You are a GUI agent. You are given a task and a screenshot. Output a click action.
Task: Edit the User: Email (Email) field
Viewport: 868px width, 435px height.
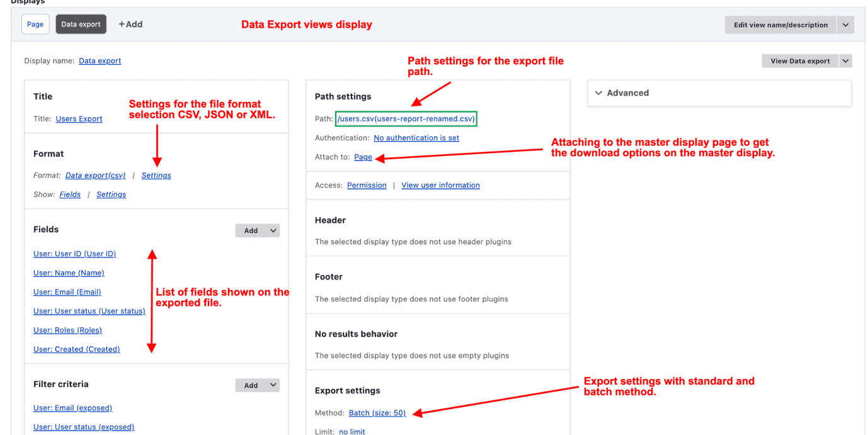coord(67,291)
